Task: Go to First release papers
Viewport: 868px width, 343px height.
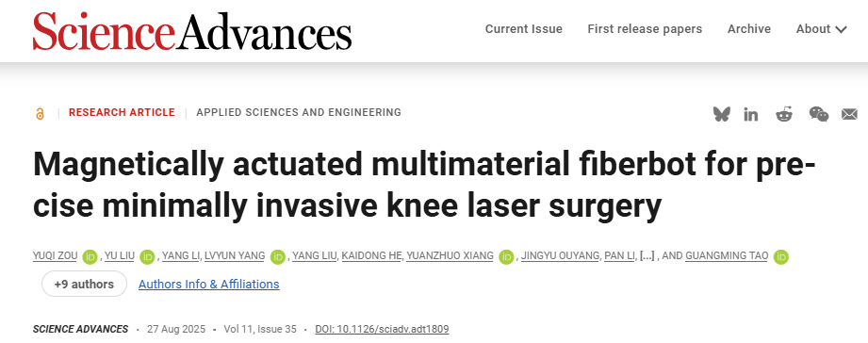Action: [x=645, y=29]
